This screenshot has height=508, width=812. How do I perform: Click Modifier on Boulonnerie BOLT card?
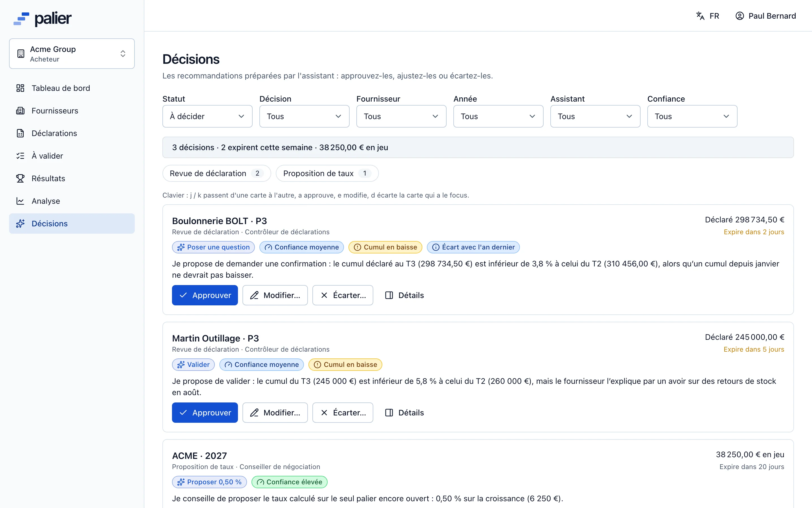pyautogui.click(x=275, y=295)
